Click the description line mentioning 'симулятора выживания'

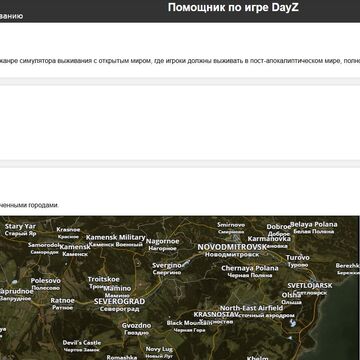[180, 61]
